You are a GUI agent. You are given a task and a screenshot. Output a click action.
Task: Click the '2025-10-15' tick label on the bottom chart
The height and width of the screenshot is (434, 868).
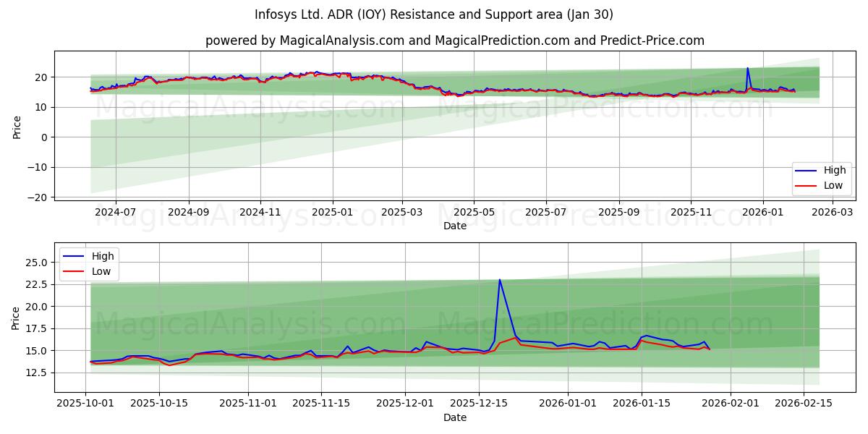point(158,404)
